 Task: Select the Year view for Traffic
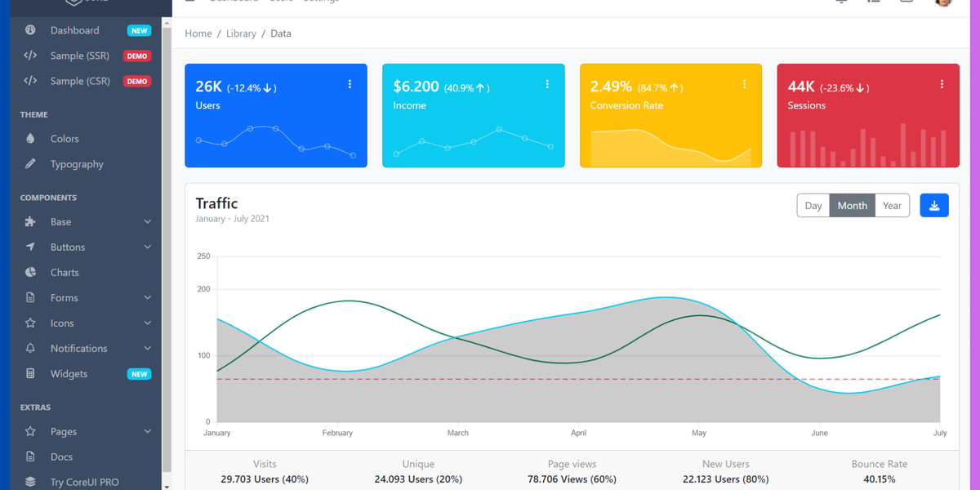(x=892, y=205)
